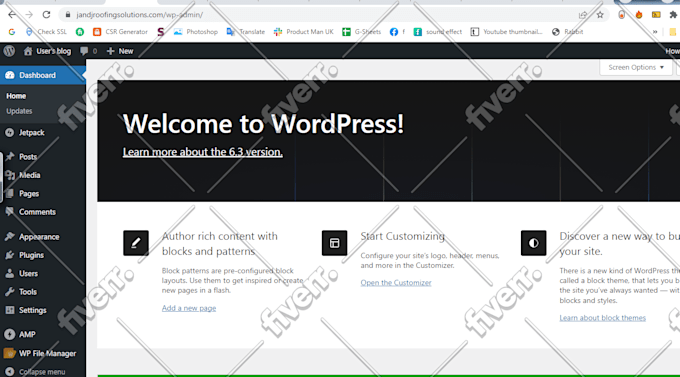Open the Photoshop bookmark

coord(196,32)
